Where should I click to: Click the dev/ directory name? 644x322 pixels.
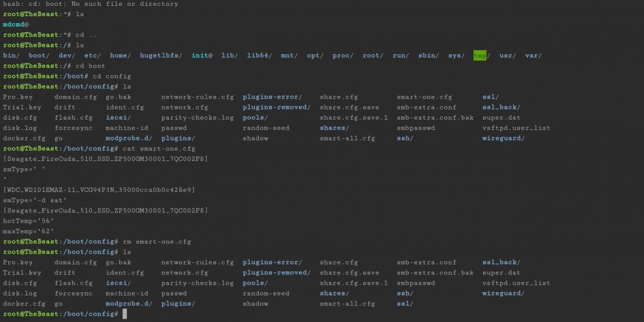(x=67, y=55)
